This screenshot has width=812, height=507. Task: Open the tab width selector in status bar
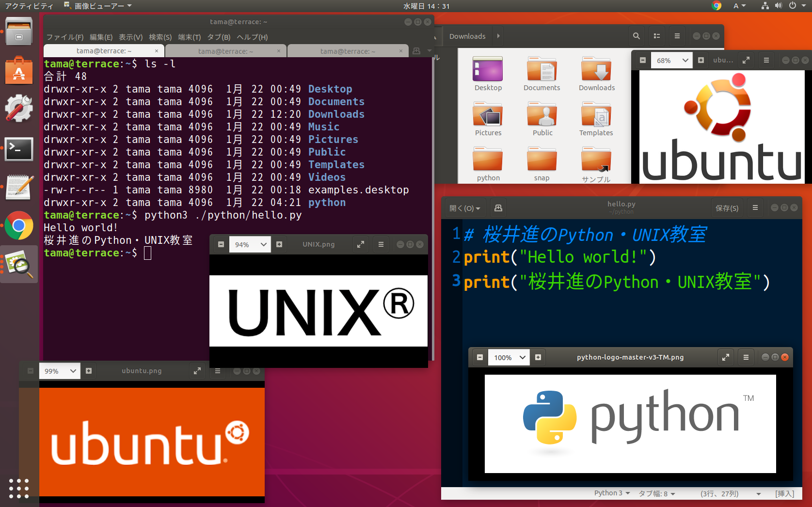[657, 493]
